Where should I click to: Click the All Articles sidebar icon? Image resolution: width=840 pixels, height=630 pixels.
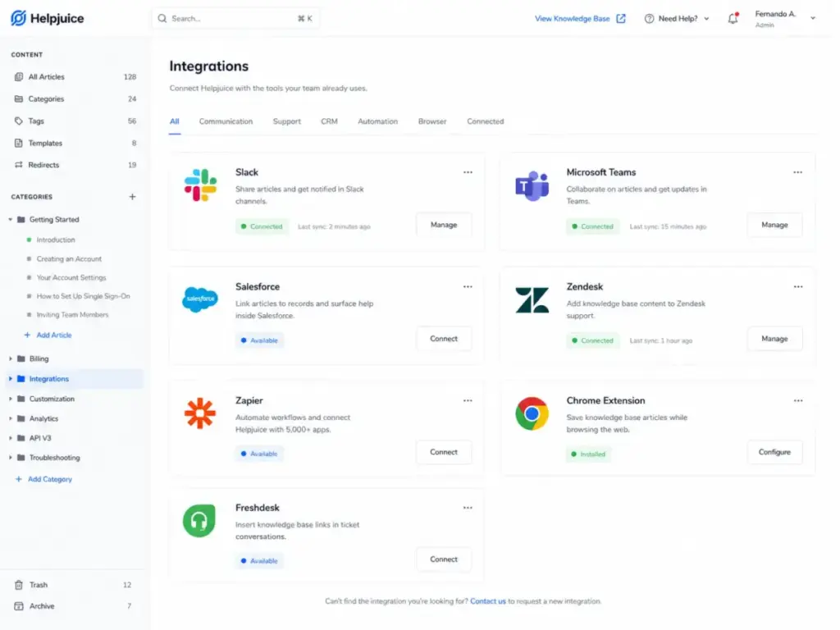[19, 76]
